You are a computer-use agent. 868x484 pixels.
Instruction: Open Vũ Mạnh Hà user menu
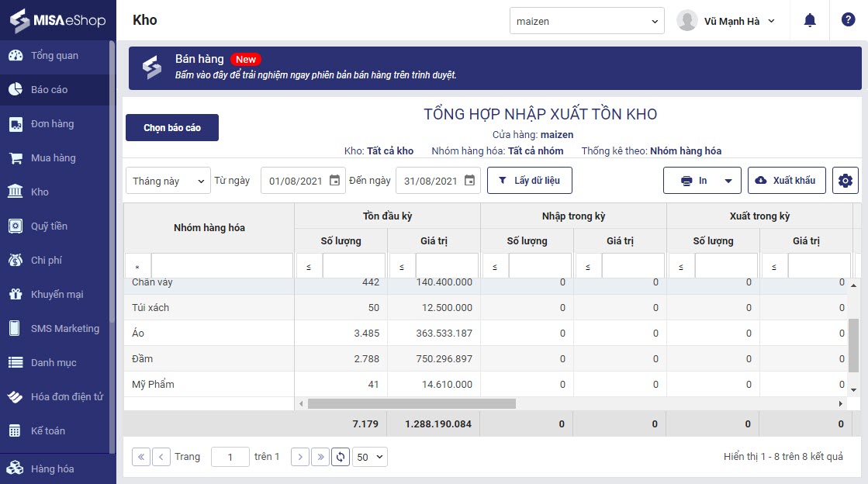pyautogui.click(x=726, y=22)
